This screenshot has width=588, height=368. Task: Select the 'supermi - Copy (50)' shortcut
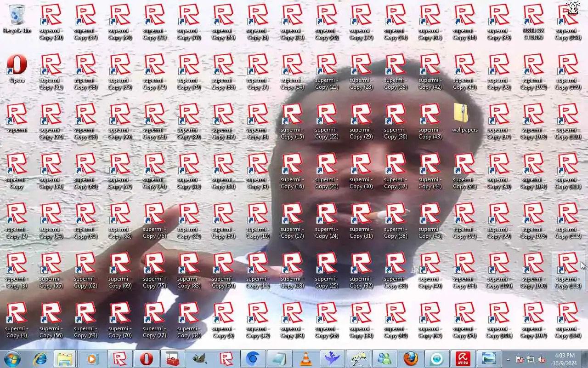[51, 22]
